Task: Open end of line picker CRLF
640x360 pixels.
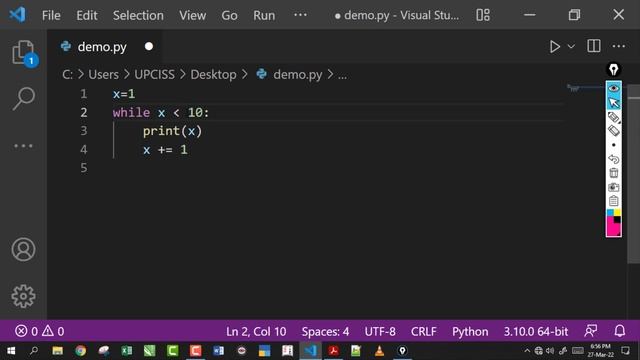Action: click(x=423, y=331)
